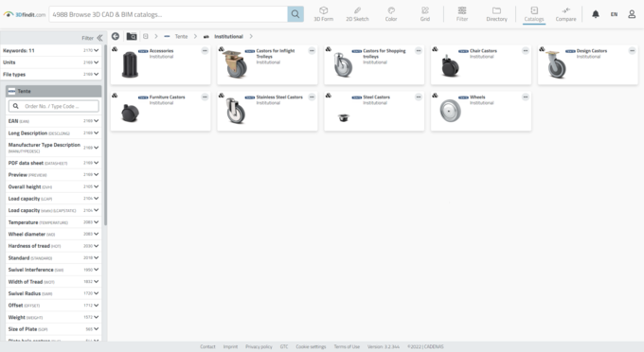644x352 pixels.
Task: Click the folder search icon in breadcrumb
Action: coord(132,37)
